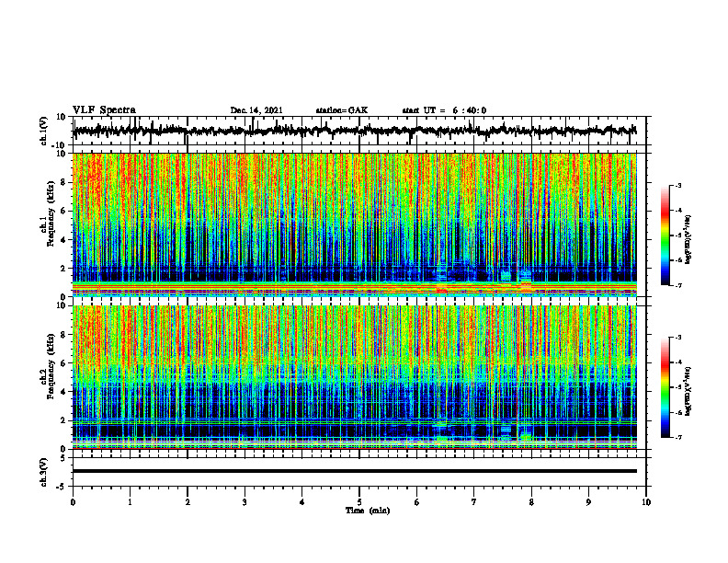Click the "start UT = 6:40:0" label
The height and width of the screenshot is (563, 728).
click(444, 110)
